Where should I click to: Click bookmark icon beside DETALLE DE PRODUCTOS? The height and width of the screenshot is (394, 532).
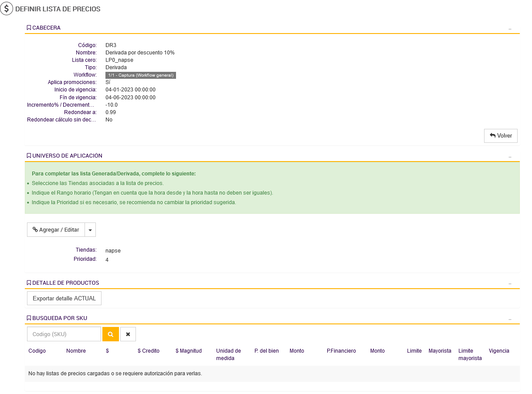[x=29, y=283]
